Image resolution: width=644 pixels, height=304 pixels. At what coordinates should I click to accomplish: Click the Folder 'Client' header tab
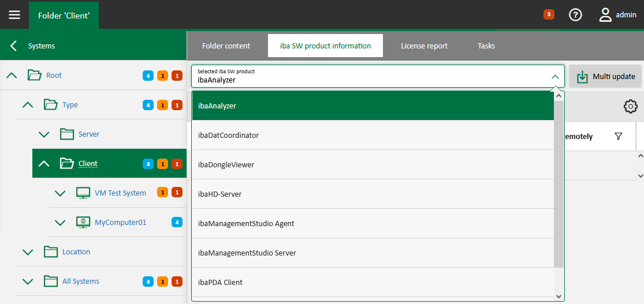coord(64,16)
